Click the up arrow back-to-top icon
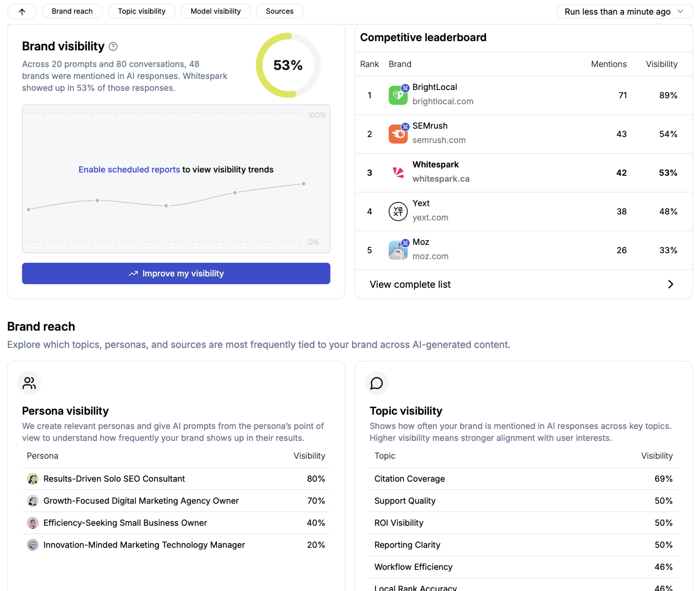 click(x=22, y=12)
